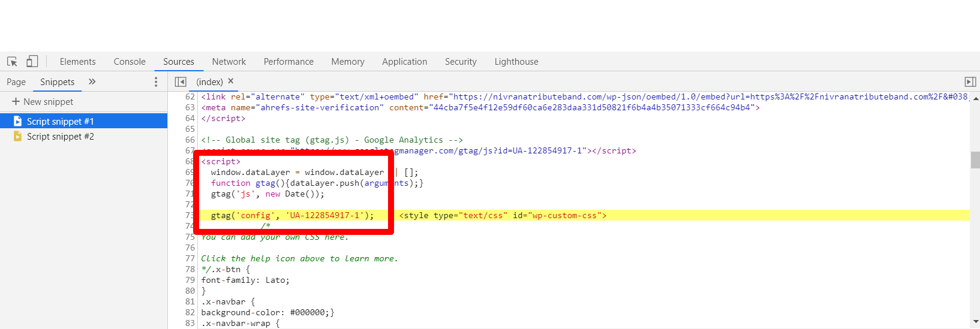Image resolution: width=980 pixels, height=329 pixels.
Task: Click line number 66 gutter
Action: tap(190, 140)
